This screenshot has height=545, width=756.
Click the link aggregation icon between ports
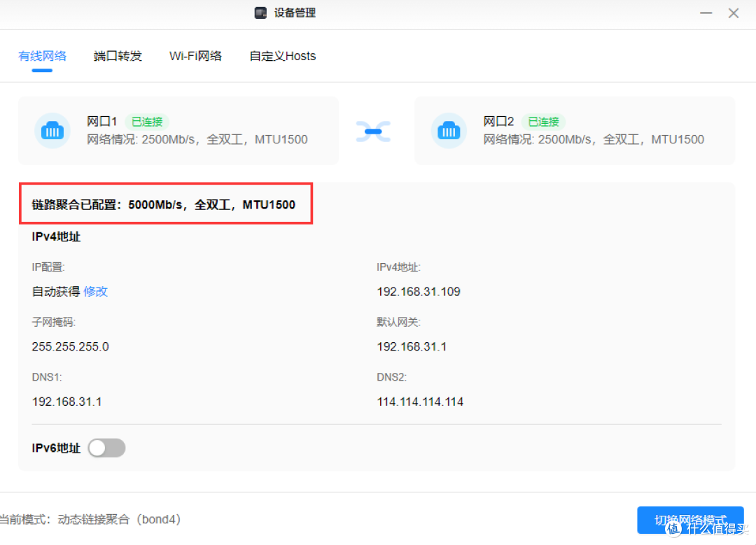click(x=373, y=132)
